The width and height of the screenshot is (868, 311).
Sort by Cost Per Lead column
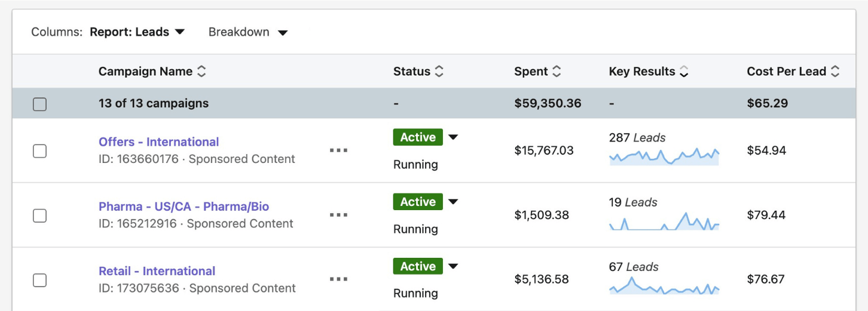tap(835, 72)
